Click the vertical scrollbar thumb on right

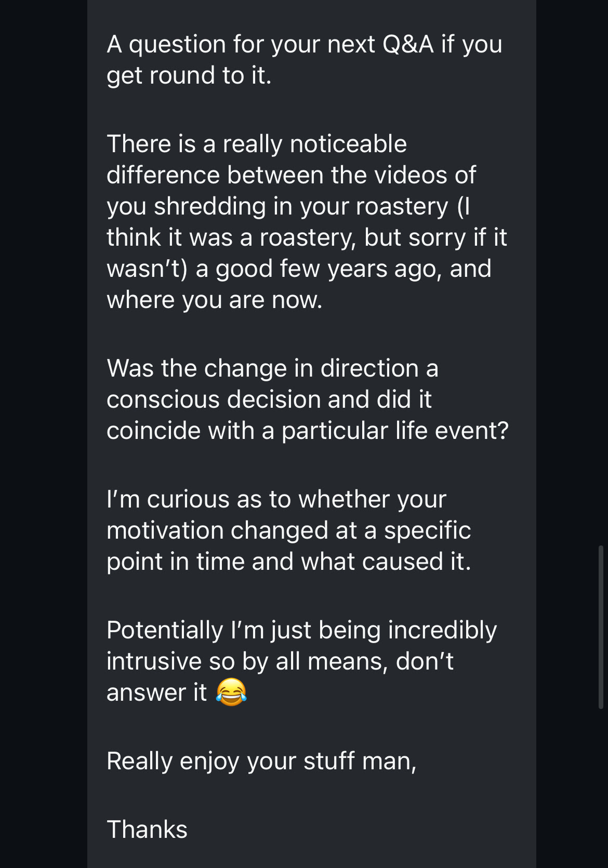point(601,626)
